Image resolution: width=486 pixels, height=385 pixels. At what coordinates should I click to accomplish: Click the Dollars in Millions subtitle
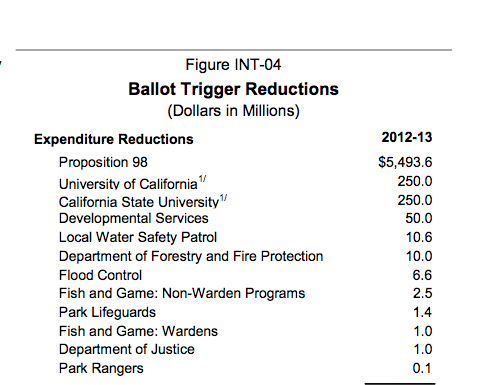(x=233, y=111)
